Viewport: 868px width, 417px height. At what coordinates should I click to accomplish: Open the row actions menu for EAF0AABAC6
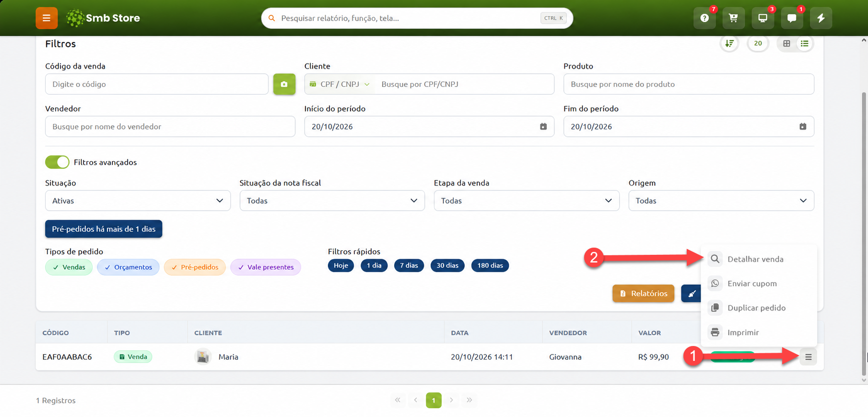pyautogui.click(x=809, y=357)
